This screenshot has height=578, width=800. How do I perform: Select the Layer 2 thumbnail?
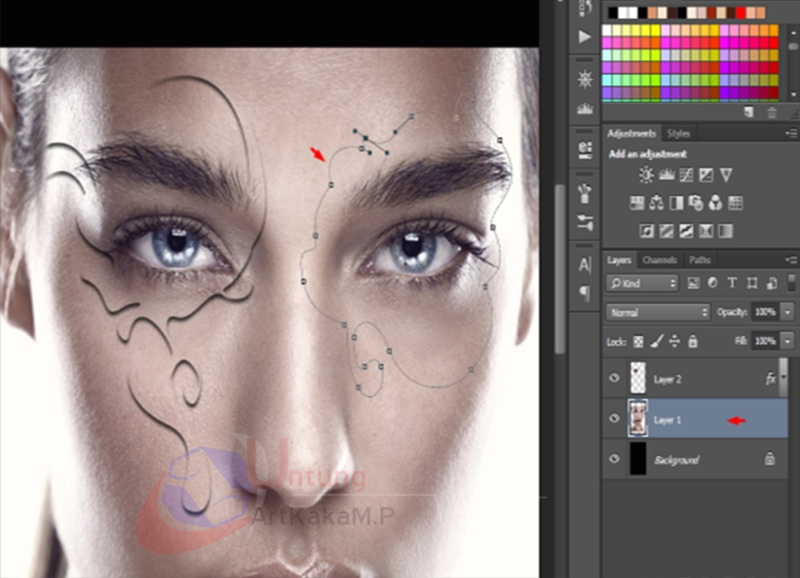coord(638,378)
